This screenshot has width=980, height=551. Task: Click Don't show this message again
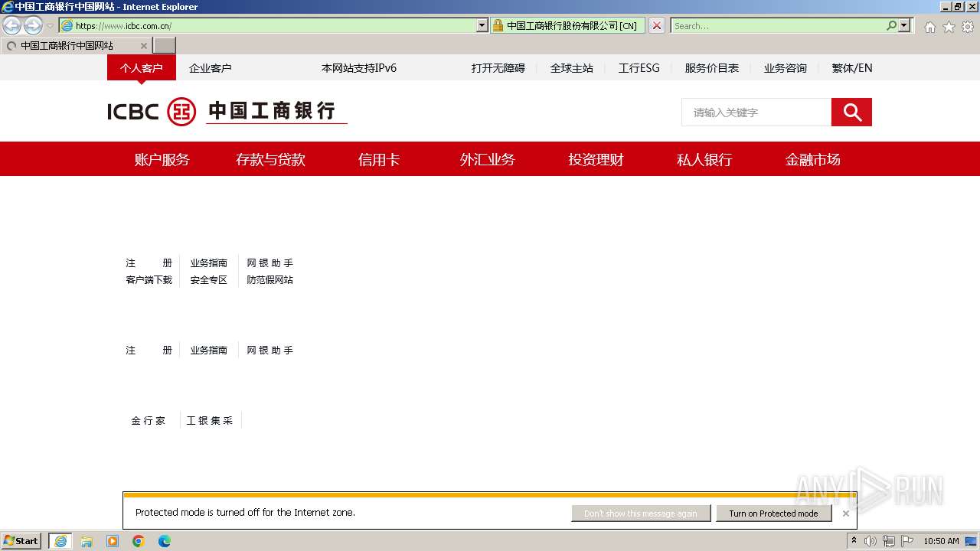coord(641,514)
